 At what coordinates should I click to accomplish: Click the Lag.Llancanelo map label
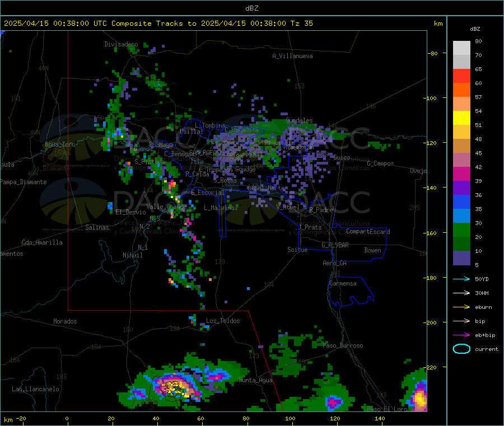click(36, 389)
